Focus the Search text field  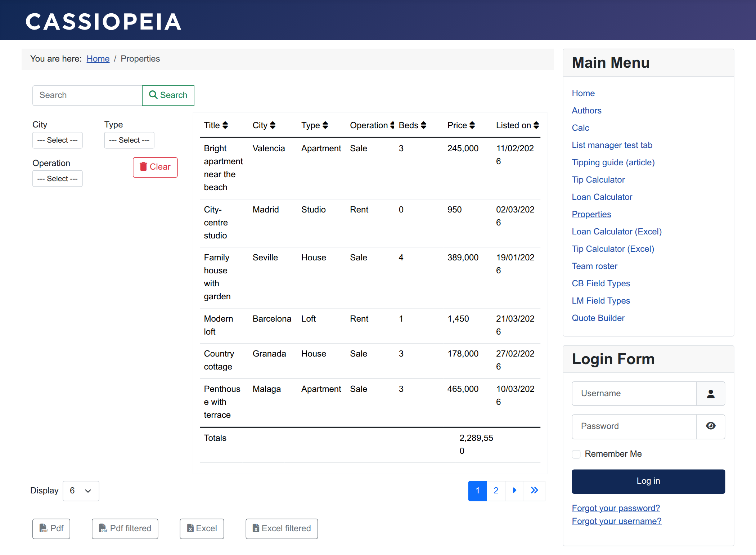coord(87,95)
